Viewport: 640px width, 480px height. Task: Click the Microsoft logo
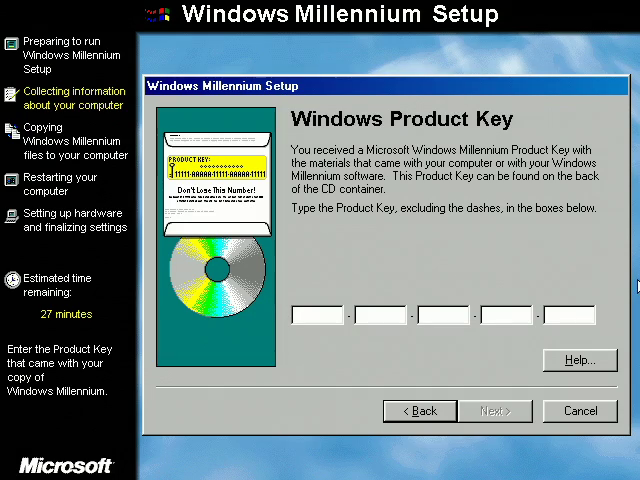click(x=66, y=466)
